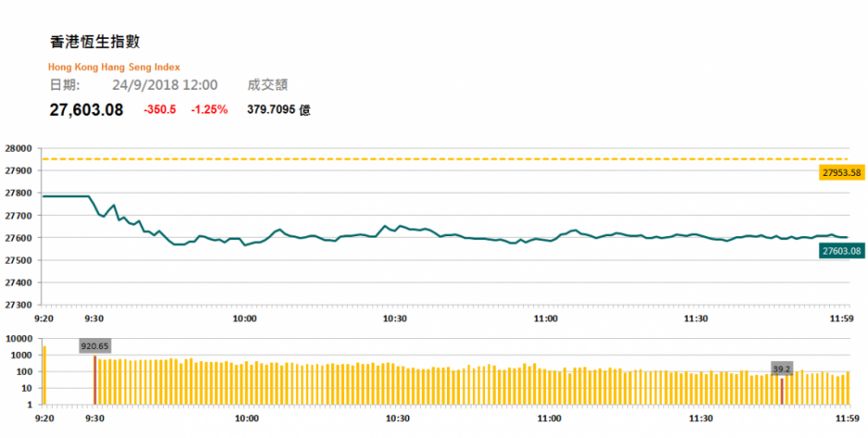Click the 9:20 label on price chart axis

44,319
